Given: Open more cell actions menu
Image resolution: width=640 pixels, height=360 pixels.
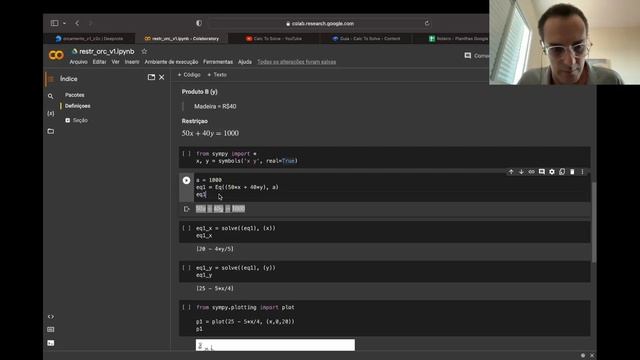Looking at the screenshot, I should pyautogui.click(x=582, y=172).
